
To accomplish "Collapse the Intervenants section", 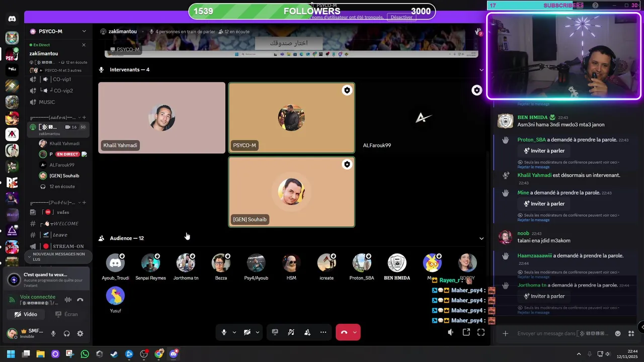I will [481, 70].
